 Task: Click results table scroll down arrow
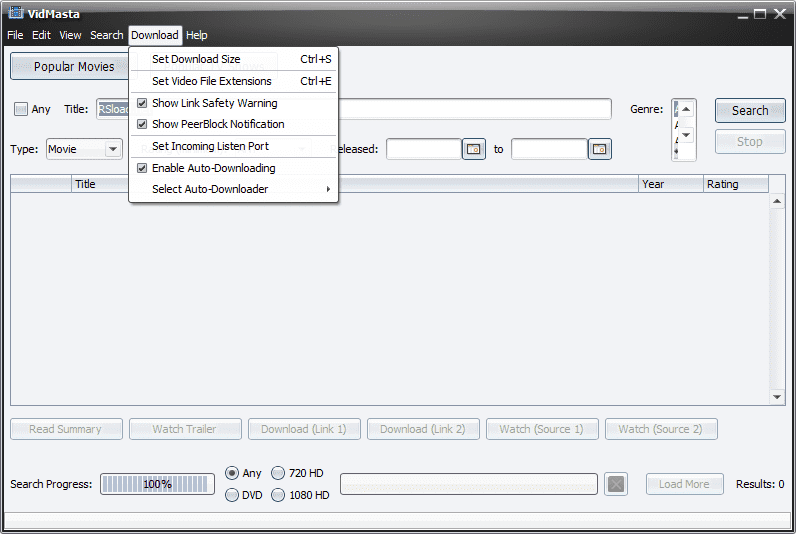778,397
